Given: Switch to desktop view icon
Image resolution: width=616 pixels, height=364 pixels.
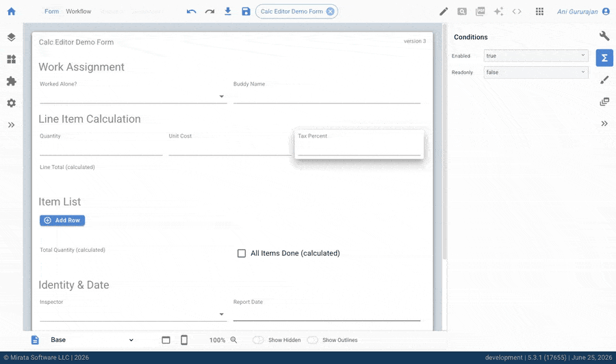Looking at the screenshot, I should click(x=166, y=340).
